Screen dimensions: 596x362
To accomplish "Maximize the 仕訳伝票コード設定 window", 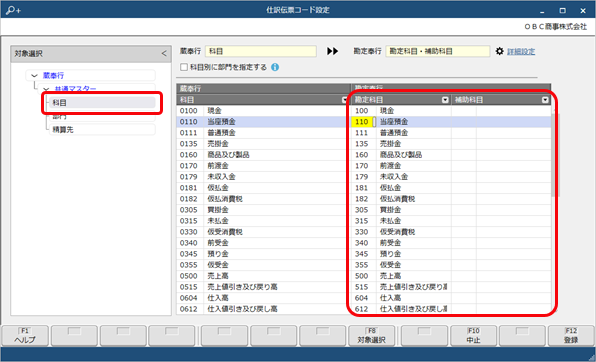I will pyautogui.click(x=563, y=11).
